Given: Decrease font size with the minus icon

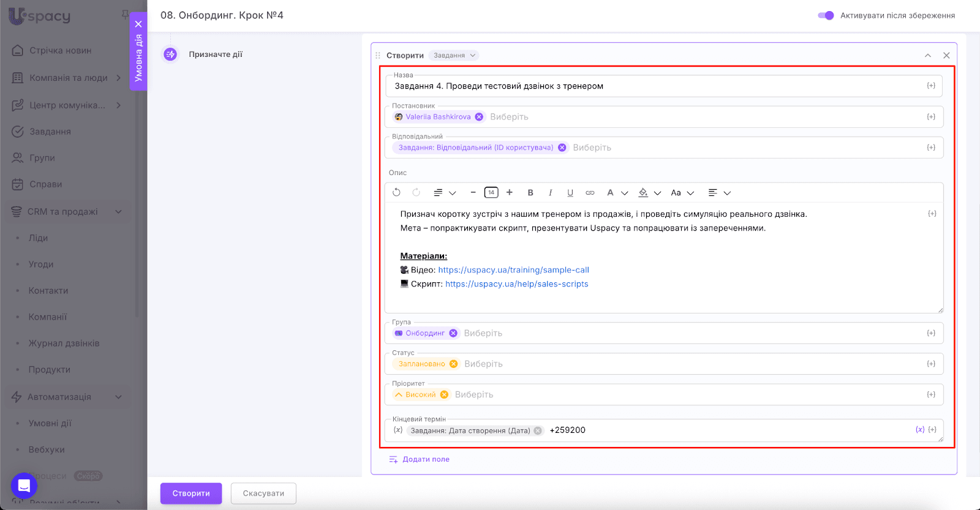Looking at the screenshot, I should point(473,192).
